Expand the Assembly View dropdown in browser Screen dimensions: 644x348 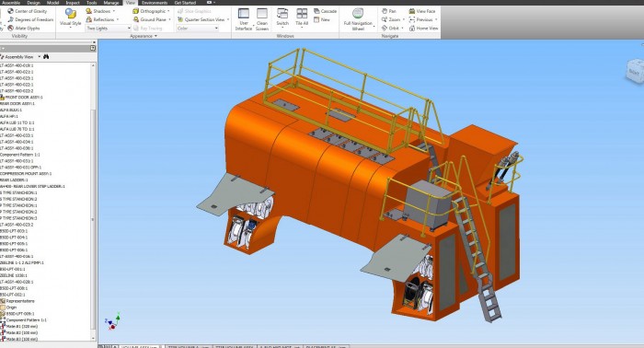(40, 57)
